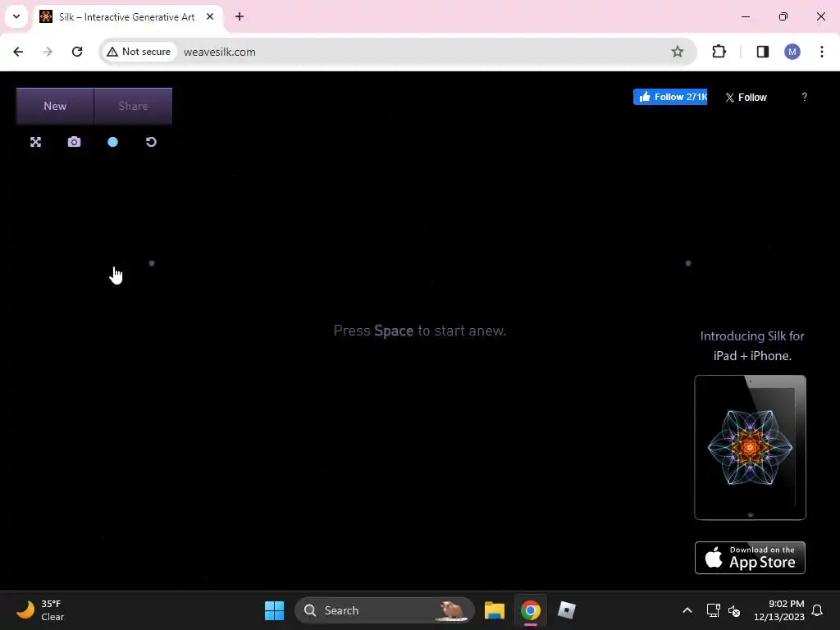Open the Chrome profile M avatar
The width and height of the screenshot is (840, 630).
point(792,52)
